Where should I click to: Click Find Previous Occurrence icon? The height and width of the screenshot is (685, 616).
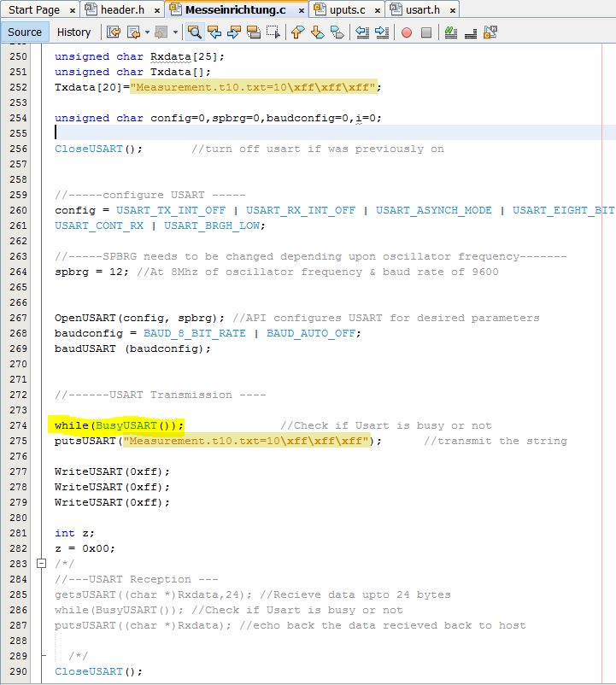[214, 32]
